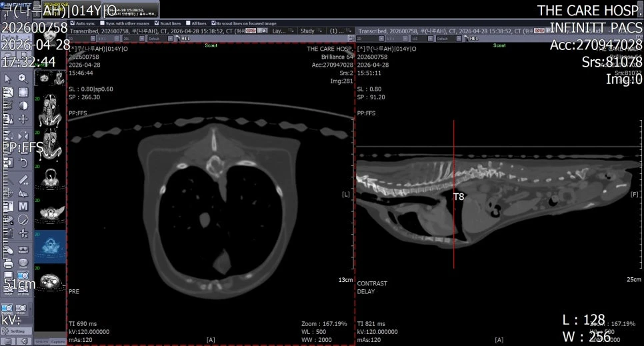Switch to the SERIES tab
Screen dimensions: 644x346
(x=42, y=341)
